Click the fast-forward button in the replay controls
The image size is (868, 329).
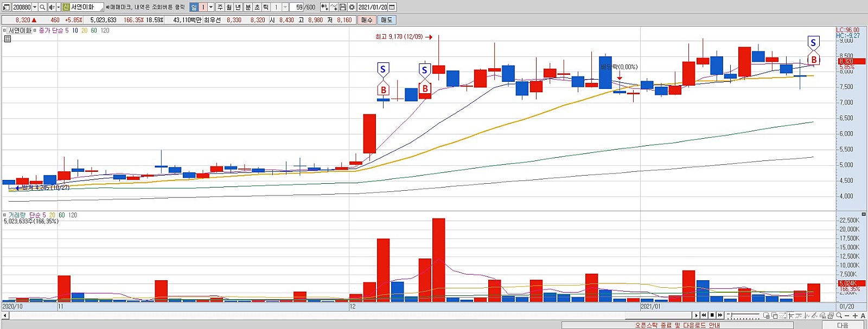720,315
